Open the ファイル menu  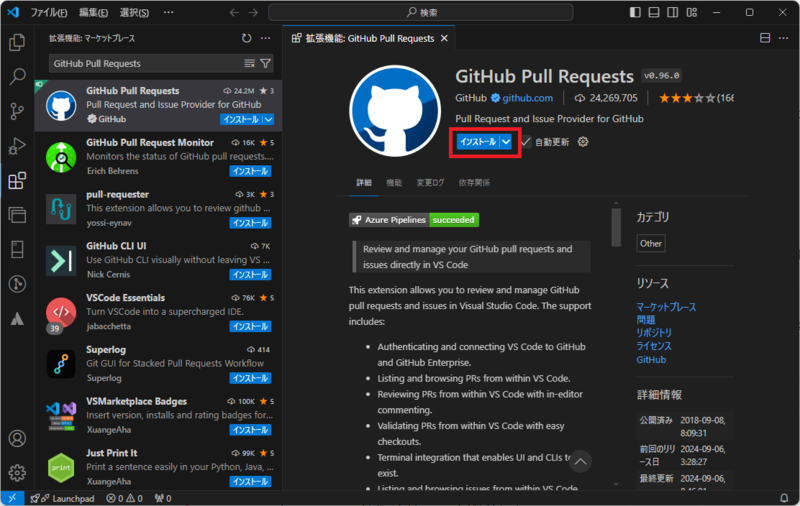pos(48,12)
